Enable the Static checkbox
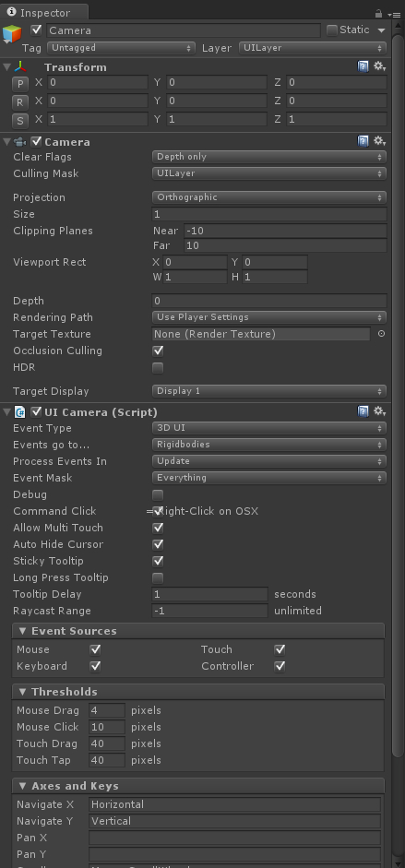Screen dimensions: 405x868 point(332,30)
